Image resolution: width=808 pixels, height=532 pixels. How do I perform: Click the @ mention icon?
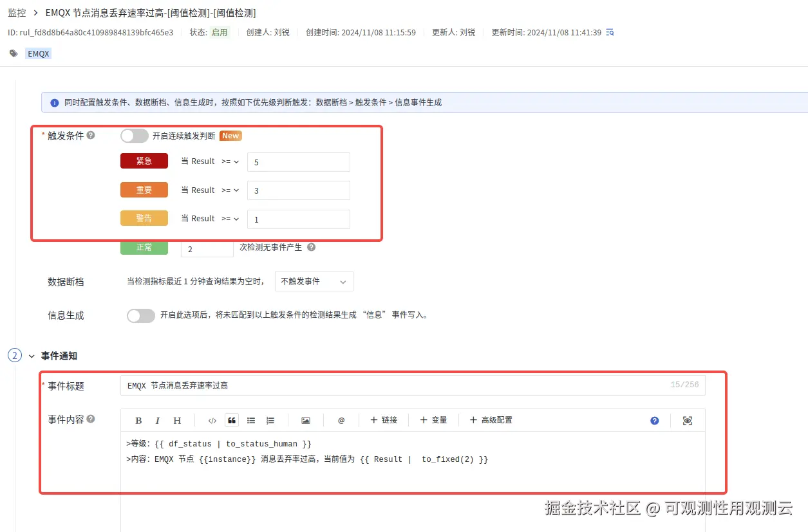(341, 421)
